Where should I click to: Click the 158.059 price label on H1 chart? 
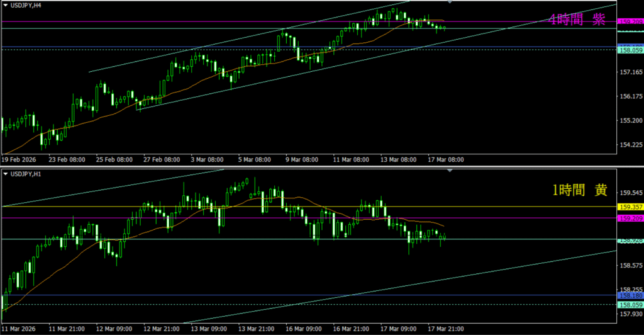point(630,305)
